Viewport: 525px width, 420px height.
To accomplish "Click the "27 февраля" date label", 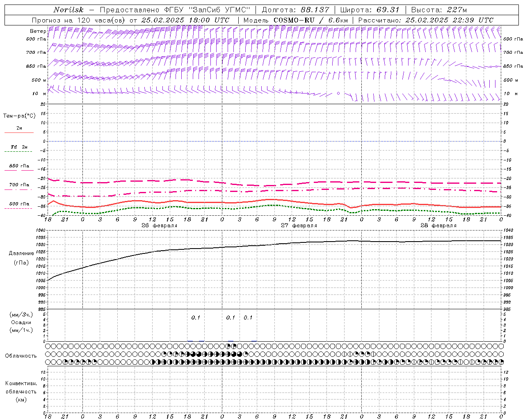I will pos(299,226).
